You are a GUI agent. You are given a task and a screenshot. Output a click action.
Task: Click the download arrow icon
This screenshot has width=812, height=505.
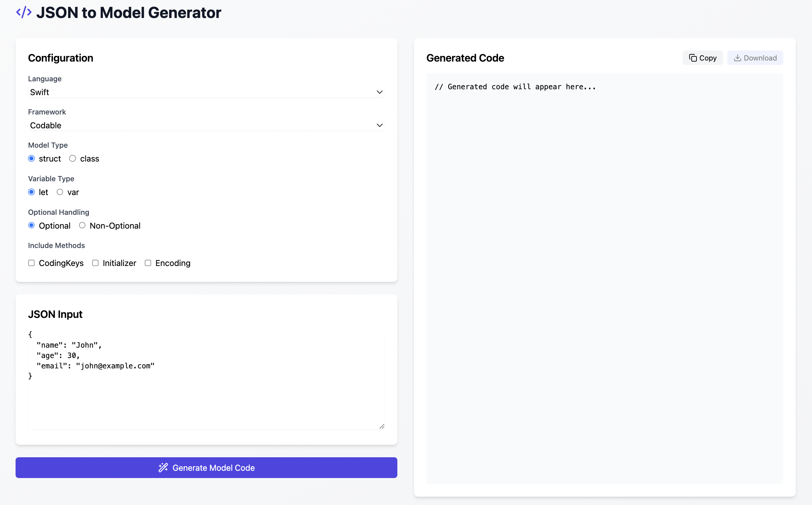point(737,58)
